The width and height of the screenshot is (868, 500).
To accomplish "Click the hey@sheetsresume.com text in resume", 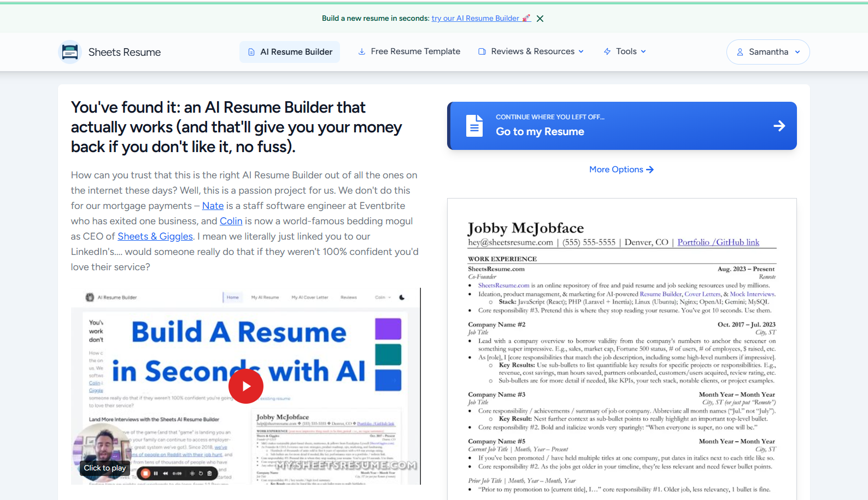I will click(x=511, y=242).
